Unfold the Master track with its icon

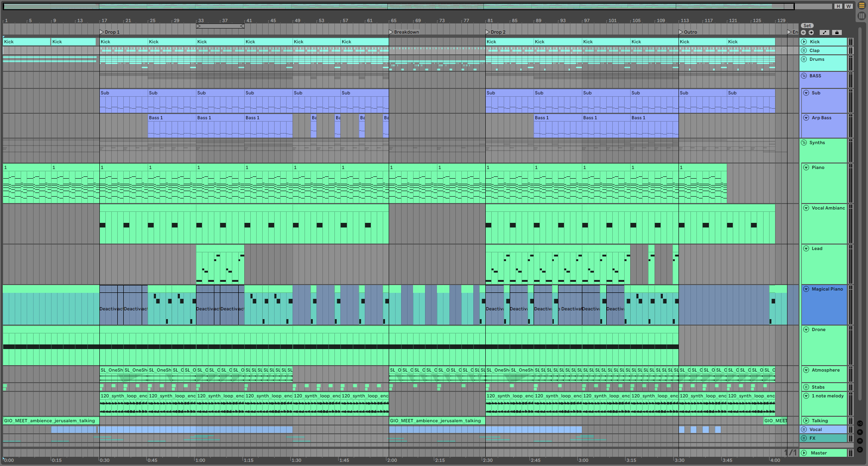click(x=804, y=453)
